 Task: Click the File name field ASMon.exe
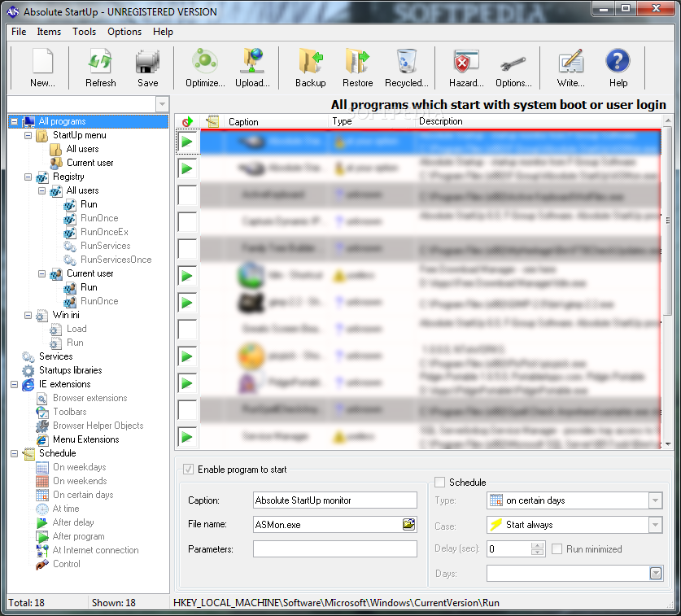click(328, 524)
